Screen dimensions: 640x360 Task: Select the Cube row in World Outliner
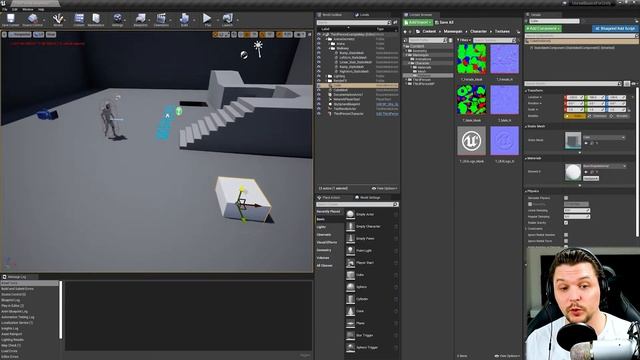click(358, 85)
